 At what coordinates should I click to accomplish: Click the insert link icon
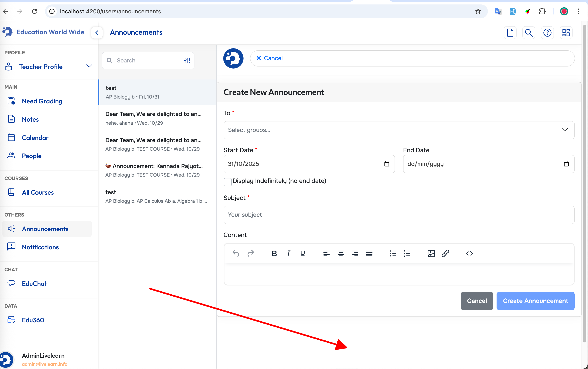point(445,253)
